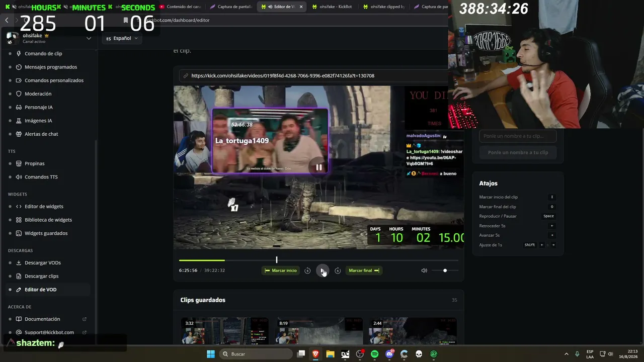Click the pause overlay on the video
This screenshot has width=644, height=362.
click(x=319, y=167)
